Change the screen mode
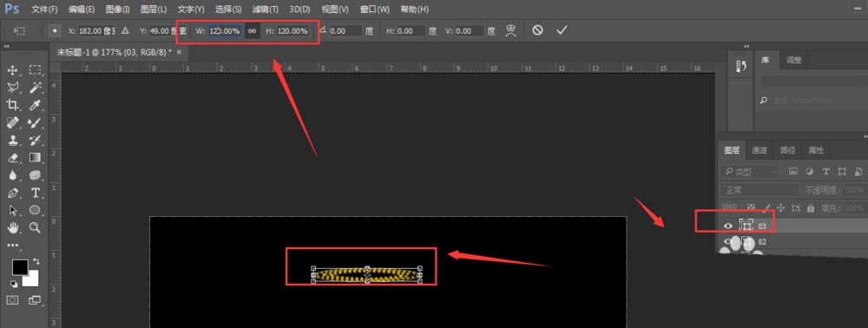868x328 pixels. (x=35, y=299)
